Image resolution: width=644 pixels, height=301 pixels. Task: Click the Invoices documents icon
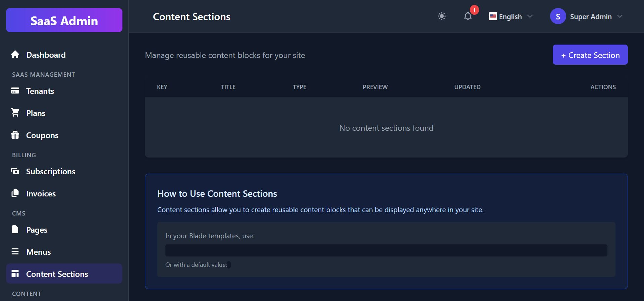tap(15, 193)
